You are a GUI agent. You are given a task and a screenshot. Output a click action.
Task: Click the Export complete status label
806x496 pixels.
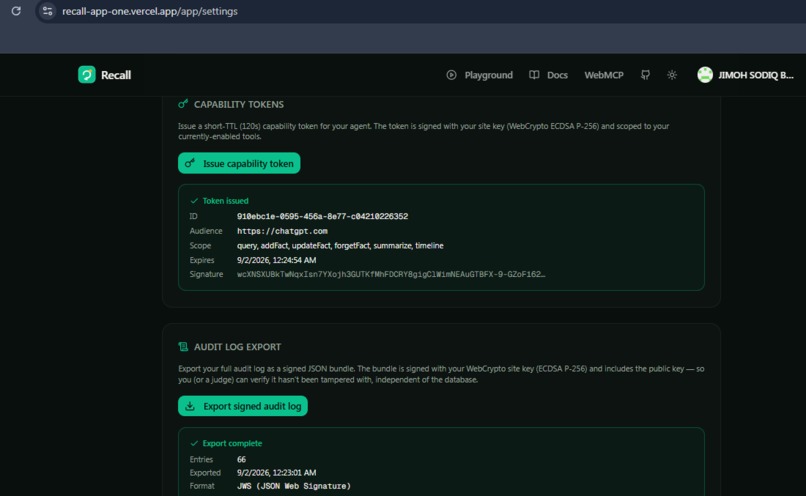[x=232, y=443]
